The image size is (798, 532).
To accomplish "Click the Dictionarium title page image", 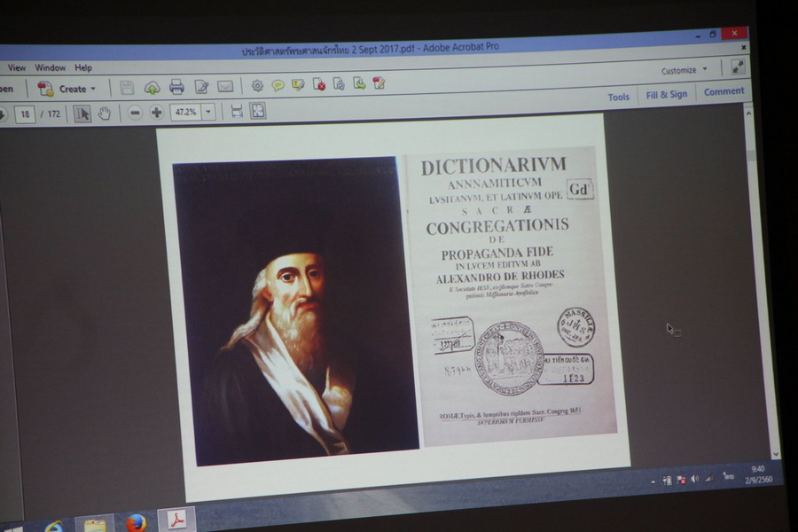I will point(512,295).
